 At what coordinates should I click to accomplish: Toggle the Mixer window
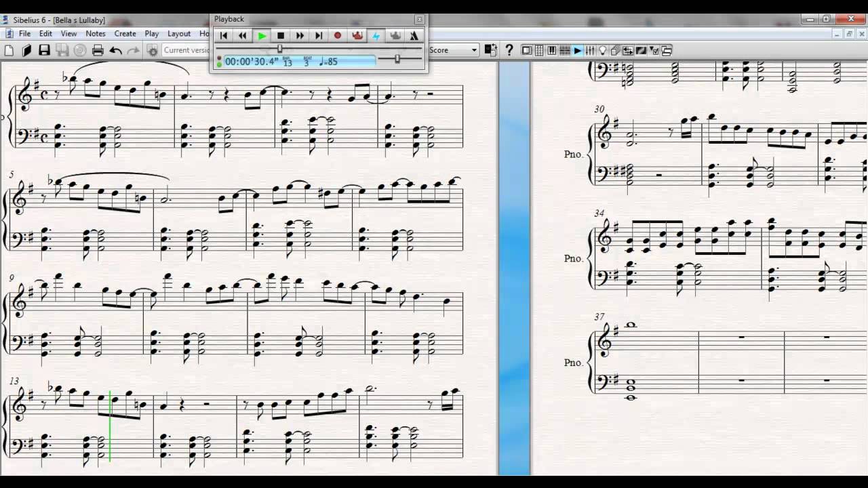point(590,50)
